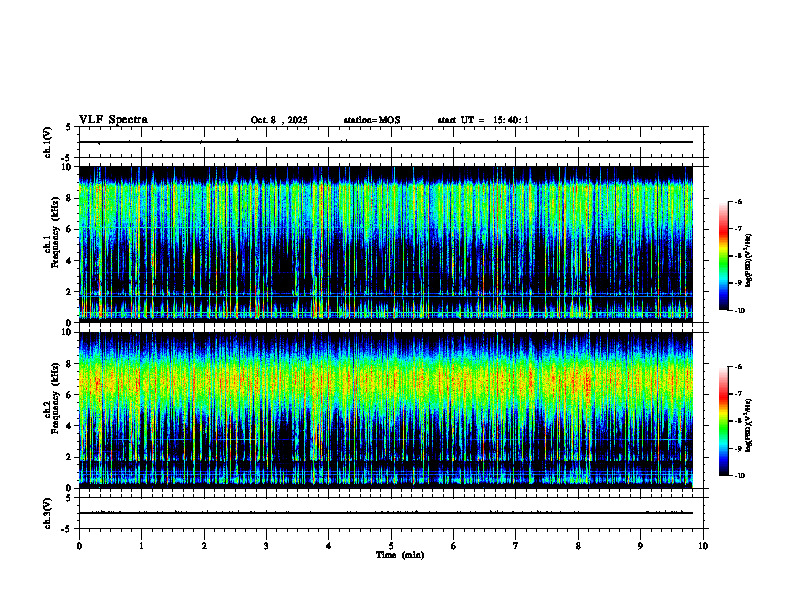This screenshot has height=612, width=792.
Task: Click the ch.1 spectrogram plot
Action: pyautogui.click(x=386, y=244)
